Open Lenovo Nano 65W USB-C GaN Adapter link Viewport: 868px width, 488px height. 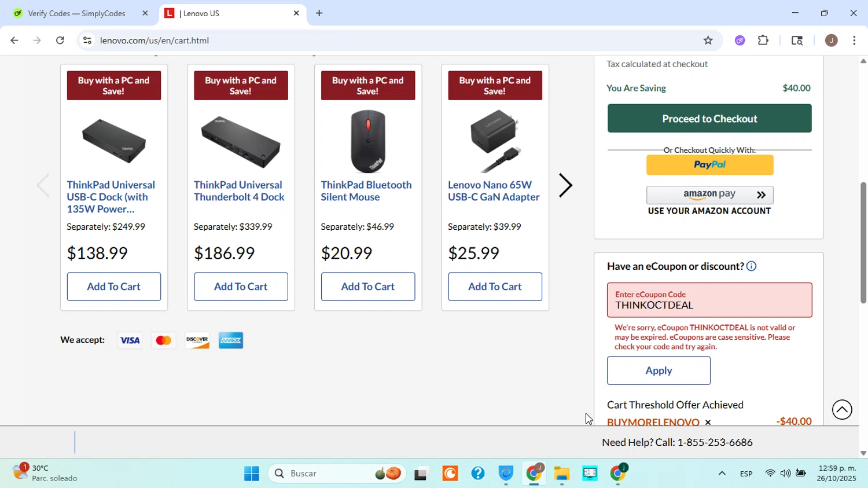(x=494, y=191)
